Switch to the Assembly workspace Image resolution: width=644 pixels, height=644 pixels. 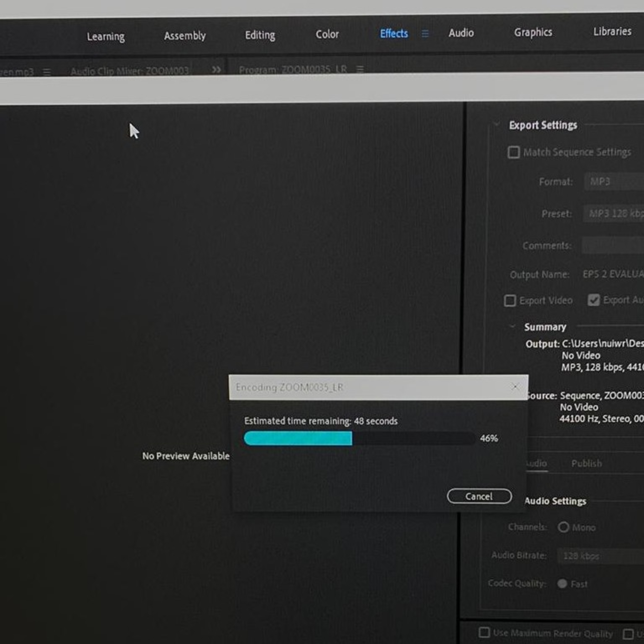[x=185, y=36]
